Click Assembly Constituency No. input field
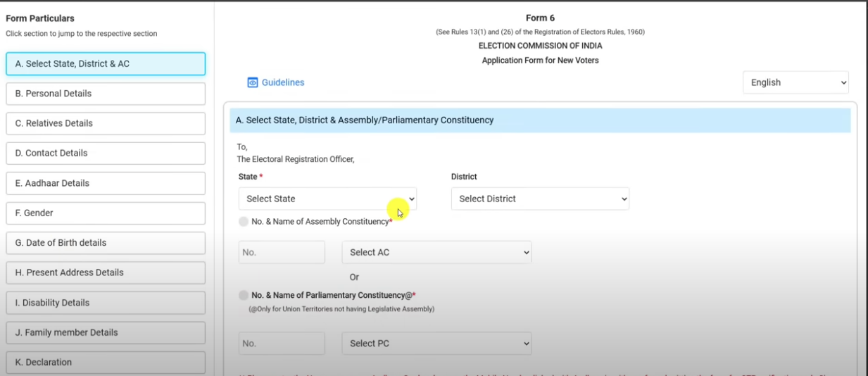The height and width of the screenshot is (376, 868). point(282,252)
